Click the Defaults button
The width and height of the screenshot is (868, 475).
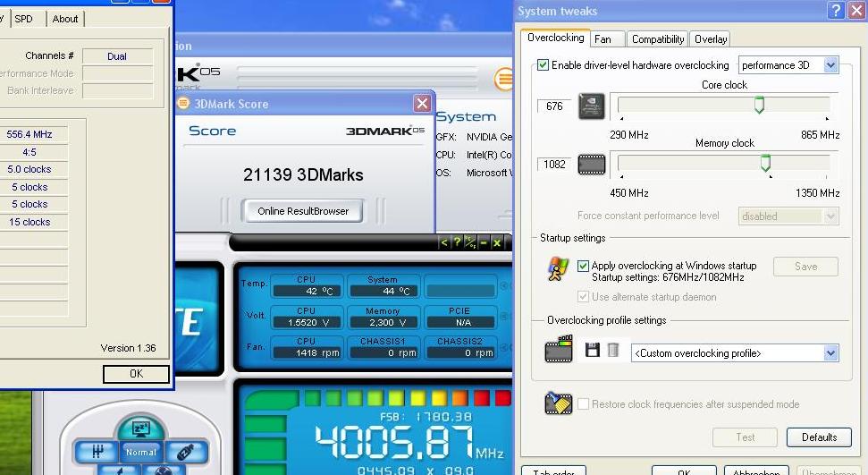pyautogui.click(x=820, y=437)
